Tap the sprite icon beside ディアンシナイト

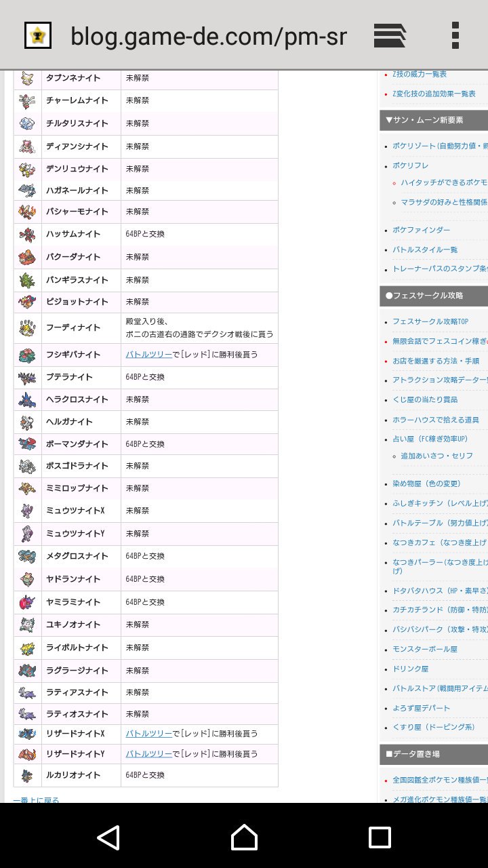coord(27,146)
